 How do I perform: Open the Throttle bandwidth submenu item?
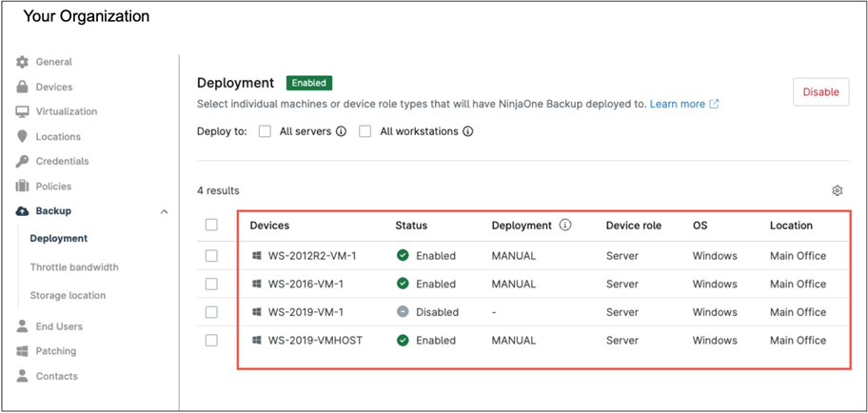74,267
